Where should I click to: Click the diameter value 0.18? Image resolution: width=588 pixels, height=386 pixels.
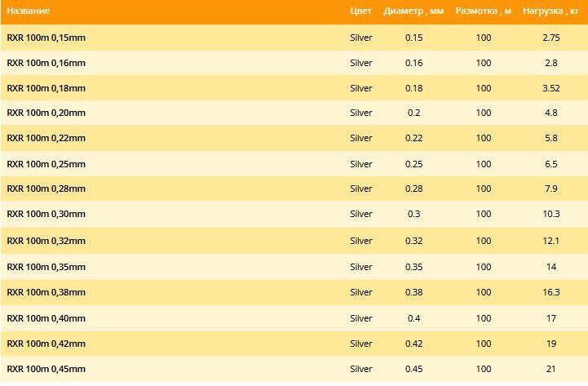coord(413,88)
